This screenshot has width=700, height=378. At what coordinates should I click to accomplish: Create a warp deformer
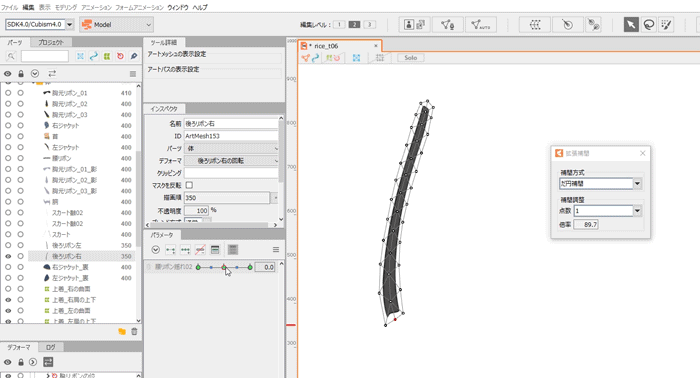pyautogui.click(x=535, y=25)
